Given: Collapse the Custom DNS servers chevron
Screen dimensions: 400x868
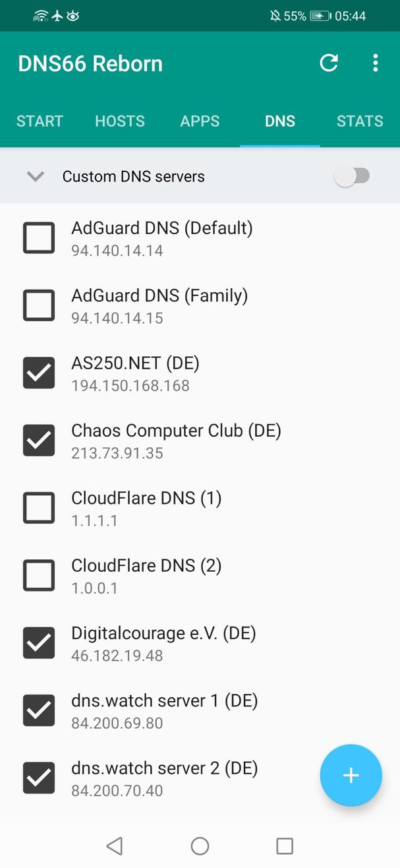Looking at the screenshot, I should pyautogui.click(x=36, y=176).
